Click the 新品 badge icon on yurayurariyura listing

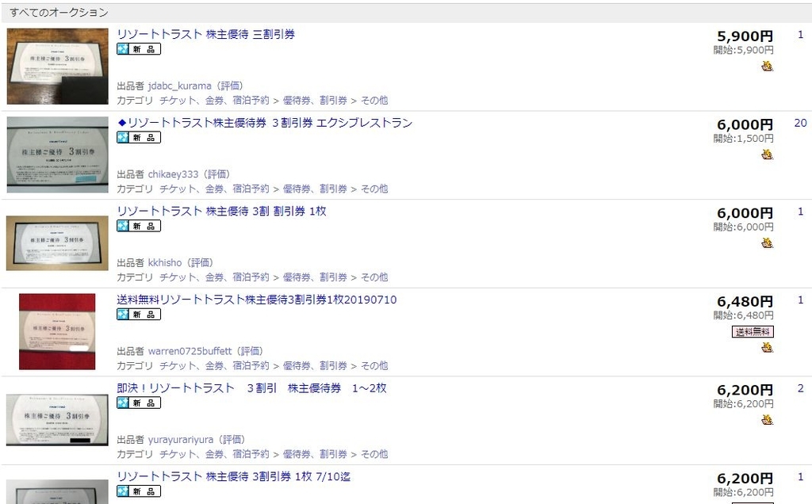(139, 403)
